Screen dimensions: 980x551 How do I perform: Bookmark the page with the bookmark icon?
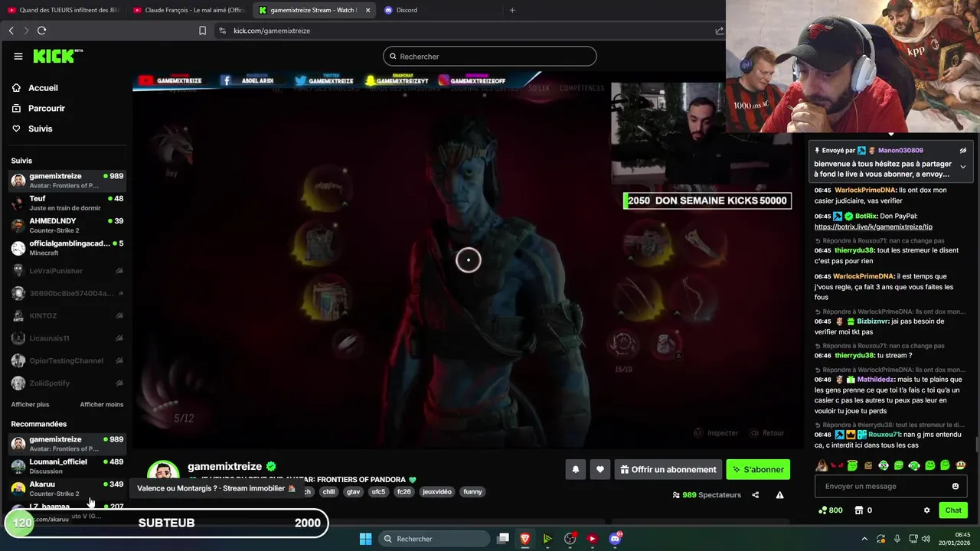[202, 31]
